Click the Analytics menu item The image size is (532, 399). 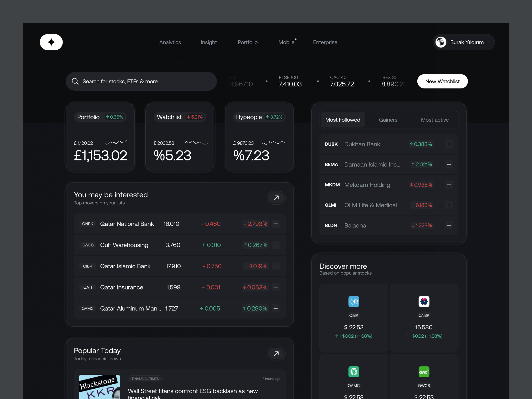coord(170,42)
